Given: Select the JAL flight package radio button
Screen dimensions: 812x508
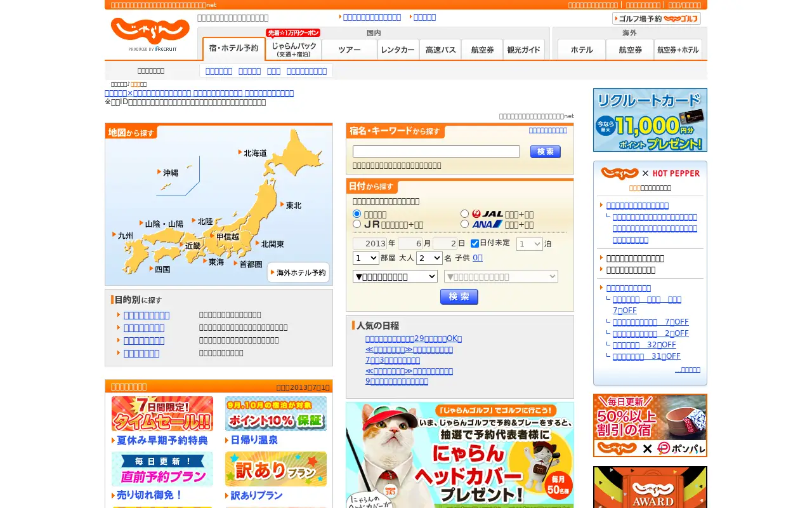Looking at the screenshot, I should 464,214.
